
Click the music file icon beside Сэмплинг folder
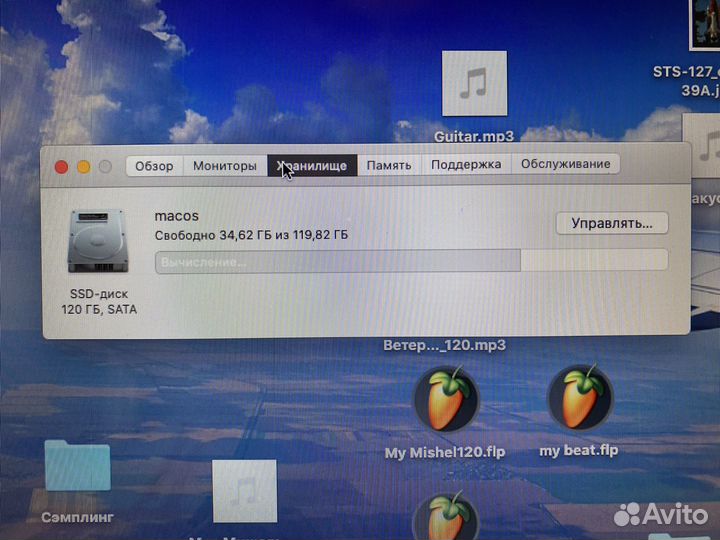pyautogui.click(x=245, y=491)
